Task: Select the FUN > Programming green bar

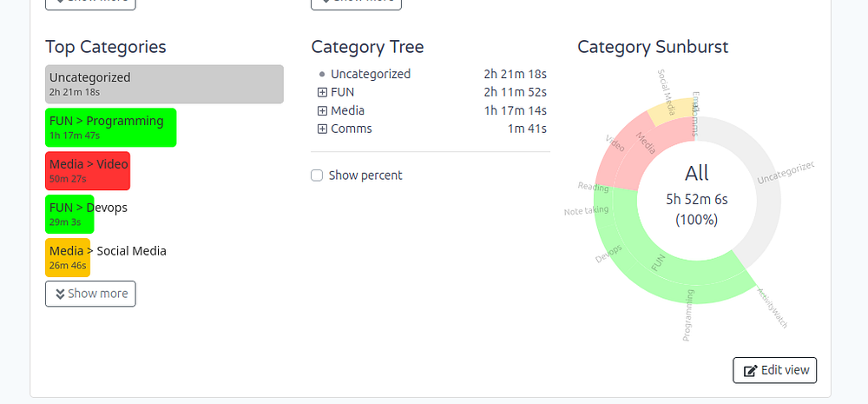Action: click(x=110, y=128)
